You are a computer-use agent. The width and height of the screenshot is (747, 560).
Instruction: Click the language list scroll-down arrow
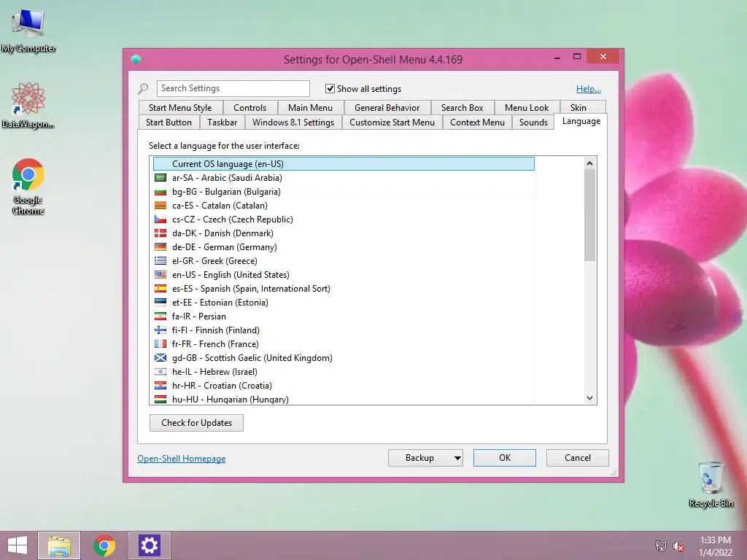pos(589,398)
